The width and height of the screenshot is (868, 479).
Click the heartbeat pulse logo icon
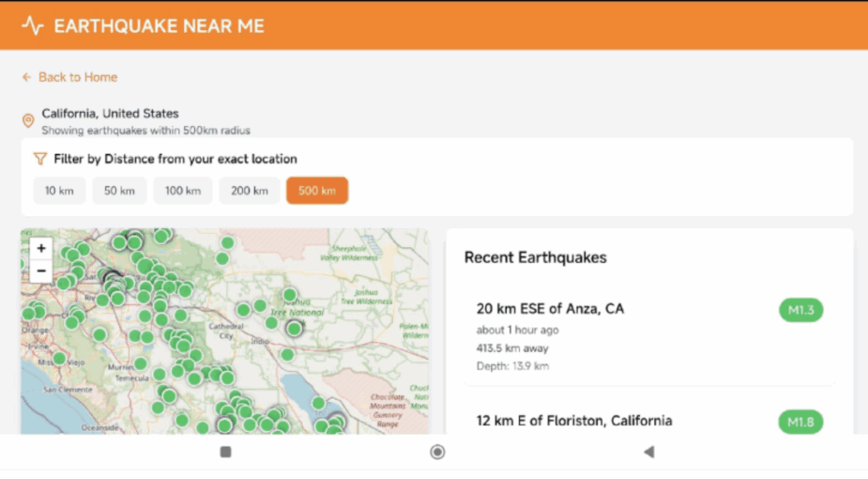coord(33,25)
